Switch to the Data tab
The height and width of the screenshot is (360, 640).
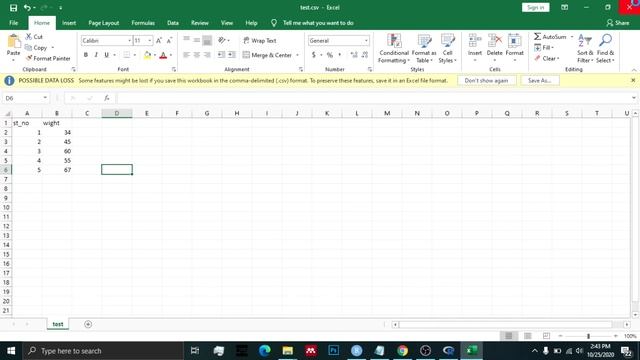[x=173, y=23]
